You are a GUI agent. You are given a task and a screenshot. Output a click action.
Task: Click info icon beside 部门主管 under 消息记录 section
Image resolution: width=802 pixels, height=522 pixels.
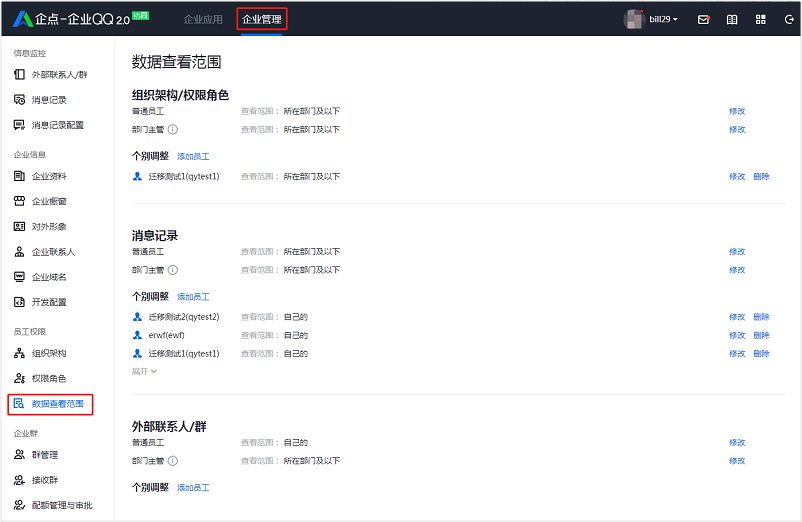coord(173,270)
